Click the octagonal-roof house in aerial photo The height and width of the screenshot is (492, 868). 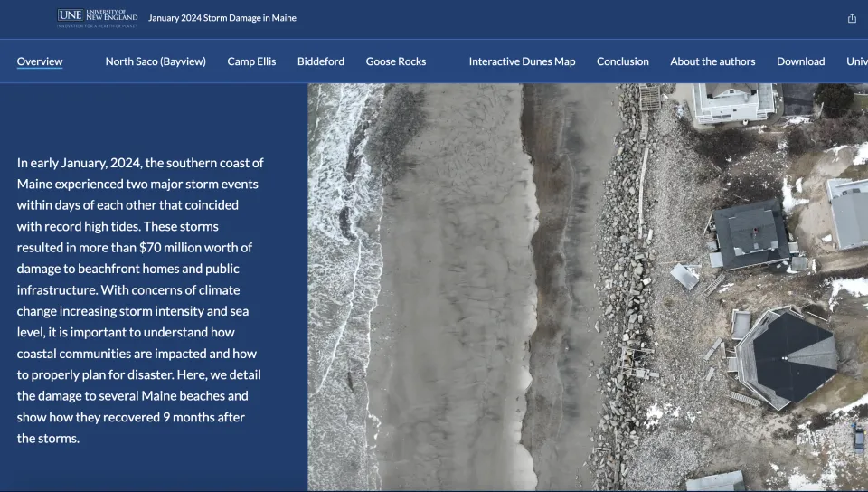[783, 356]
